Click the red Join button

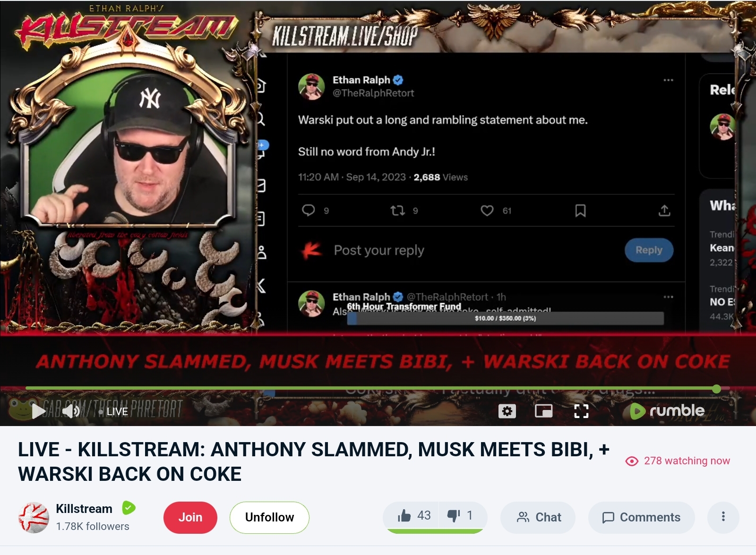coord(190,517)
